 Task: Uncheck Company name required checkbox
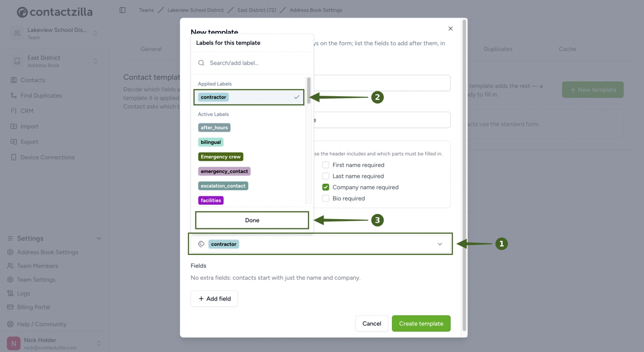(326, 187)
